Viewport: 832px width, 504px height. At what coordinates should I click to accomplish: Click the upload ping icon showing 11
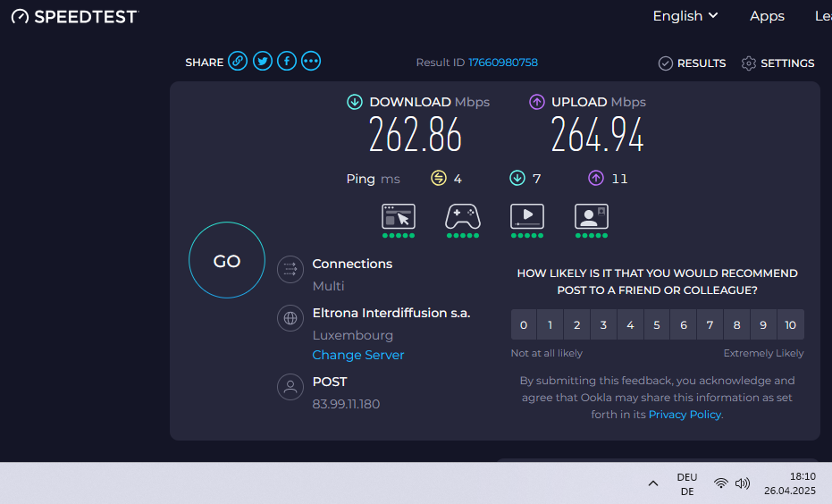point(596,178)
